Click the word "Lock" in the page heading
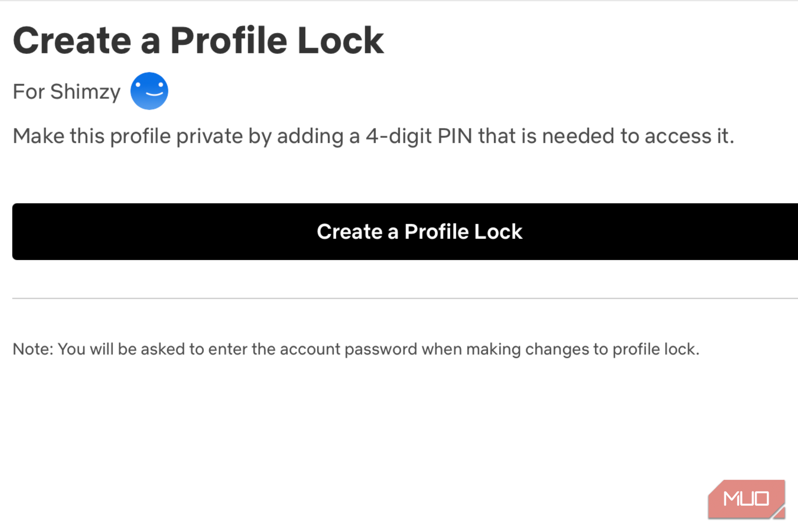798x532 pixels. (340, 41)
